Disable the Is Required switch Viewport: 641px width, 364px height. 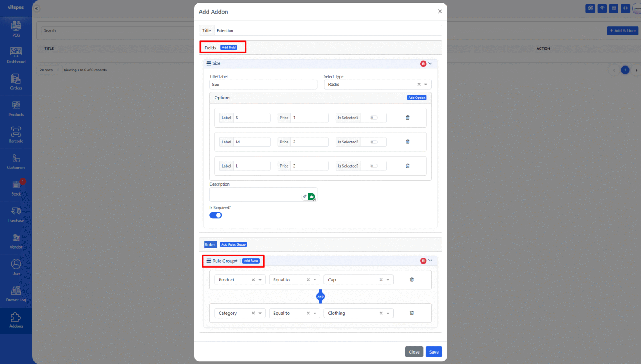click(x=216, y=215)
